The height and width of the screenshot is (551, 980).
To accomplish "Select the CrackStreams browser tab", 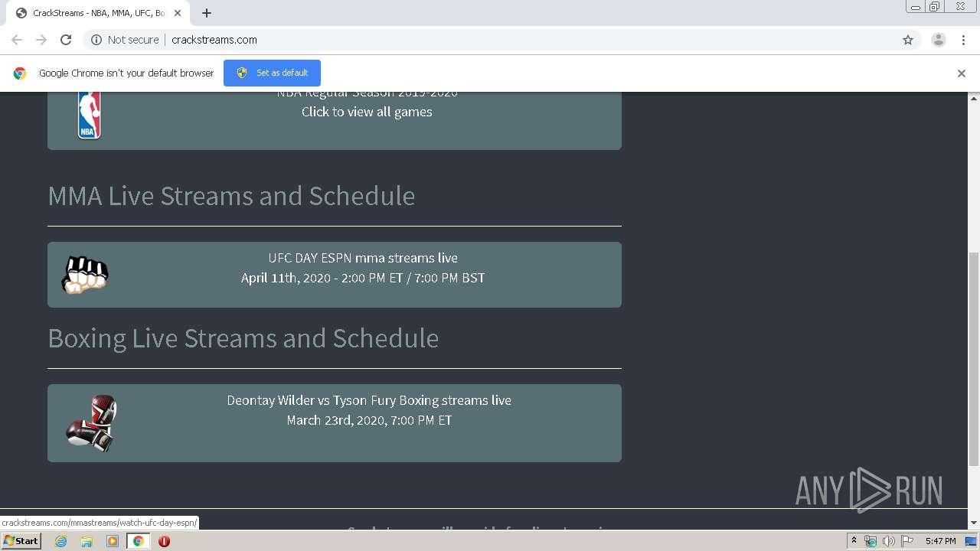I will tap(97, 13).
